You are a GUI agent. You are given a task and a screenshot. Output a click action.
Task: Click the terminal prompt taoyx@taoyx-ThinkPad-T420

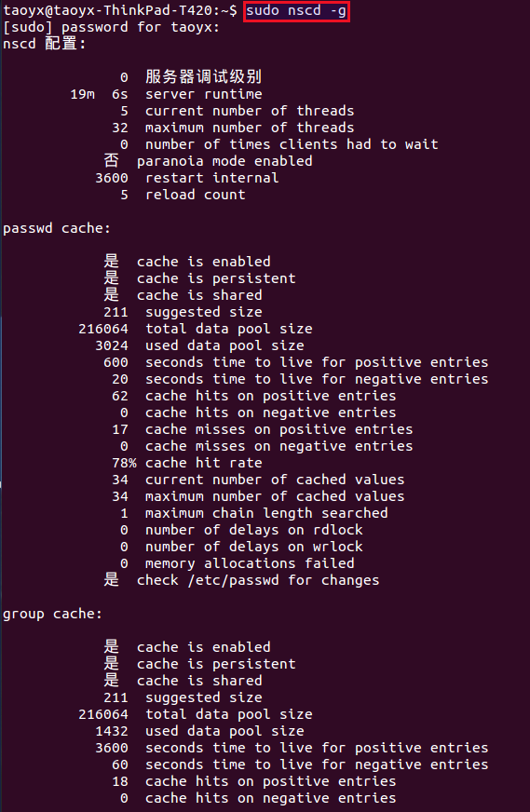coord(116,10)
